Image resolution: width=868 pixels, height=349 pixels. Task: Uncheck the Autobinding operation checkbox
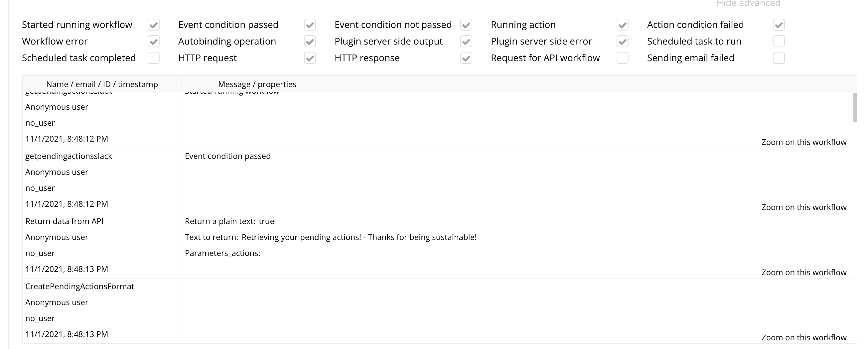(310, 42)
